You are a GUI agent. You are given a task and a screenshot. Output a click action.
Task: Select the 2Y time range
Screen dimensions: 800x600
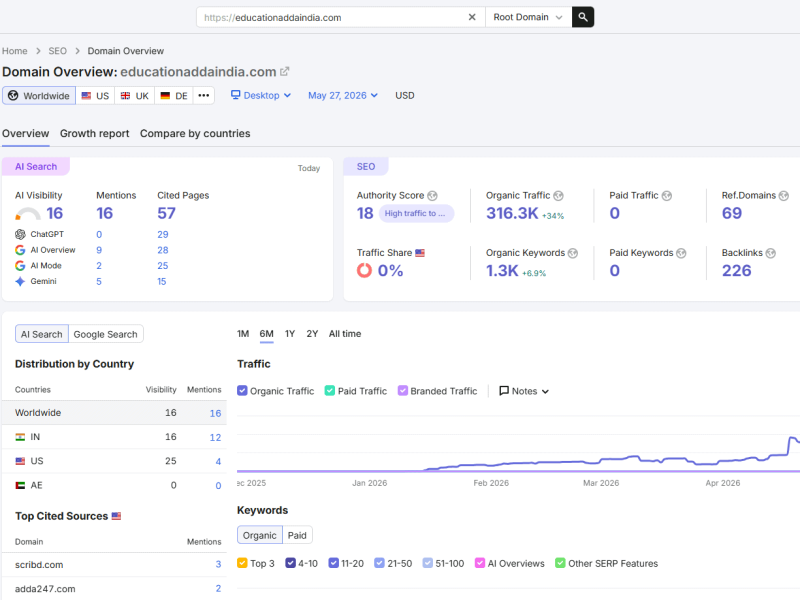click(312, 334)
